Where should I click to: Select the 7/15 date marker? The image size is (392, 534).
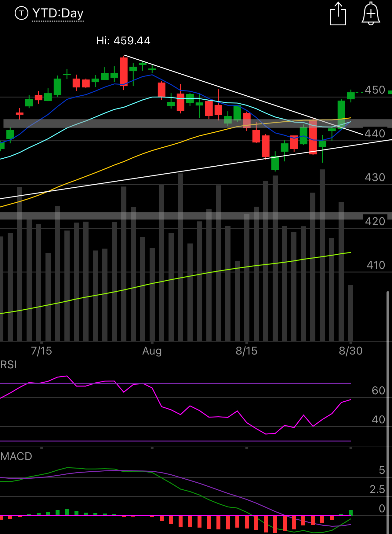(x=42, y=351)
